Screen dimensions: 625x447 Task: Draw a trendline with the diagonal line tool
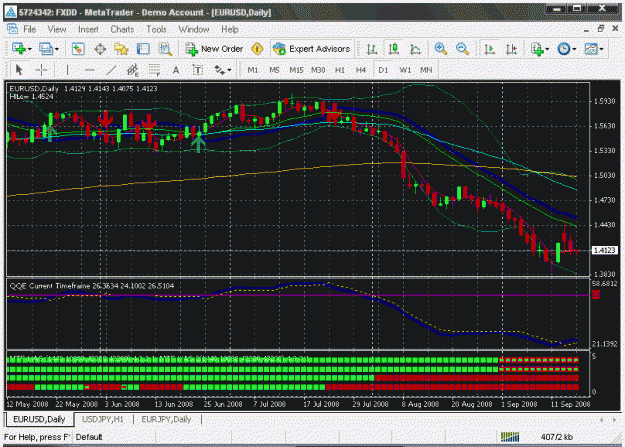click(x=111, y=70)
